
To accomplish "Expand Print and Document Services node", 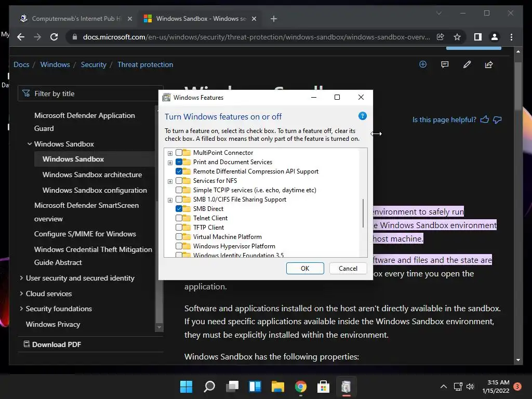I will 170,163.
